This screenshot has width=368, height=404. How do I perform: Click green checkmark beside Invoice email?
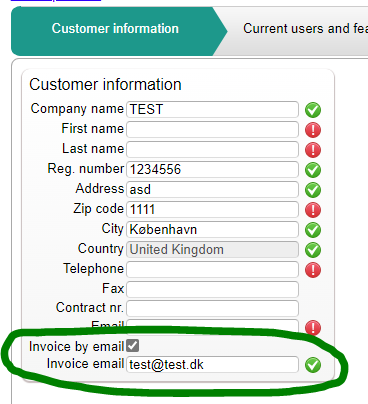click(x=313, y=365)
